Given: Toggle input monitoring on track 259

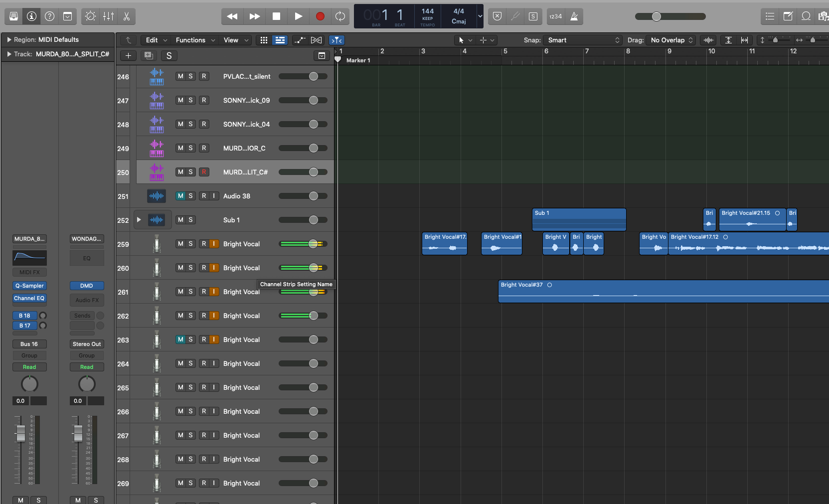Looking at the screenshot, I should pyautogui.click(x=214, y=244).
